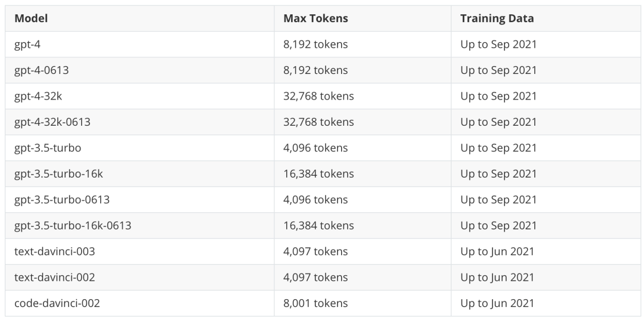Select the gpt-4 model name cell
This screenshot has height=323, width=644.
coord(27,44)
